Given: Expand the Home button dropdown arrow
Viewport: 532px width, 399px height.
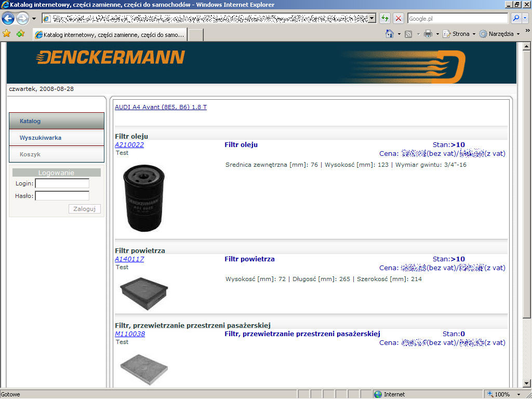Looking at the screenshot, I should [x=399, y=34].
